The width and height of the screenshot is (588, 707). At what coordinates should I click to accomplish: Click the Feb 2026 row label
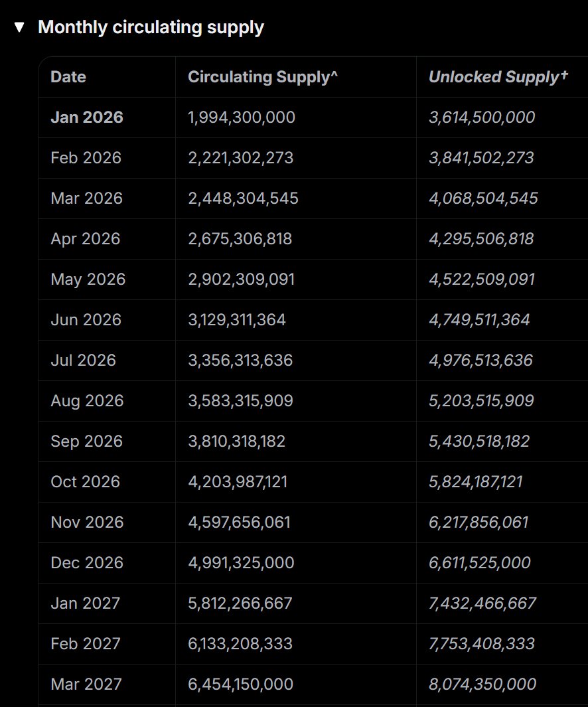pyautogui.click(x=86, y=158)
